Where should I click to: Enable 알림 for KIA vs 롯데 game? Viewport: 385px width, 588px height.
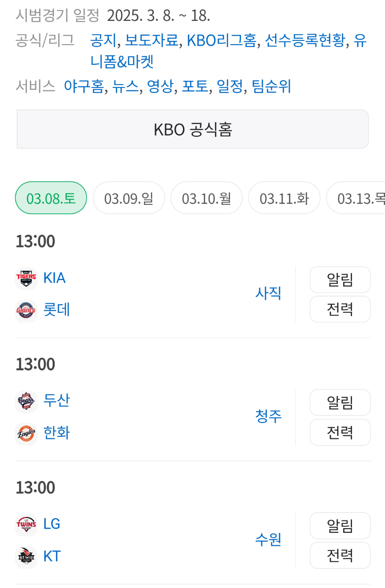point(340,280)
